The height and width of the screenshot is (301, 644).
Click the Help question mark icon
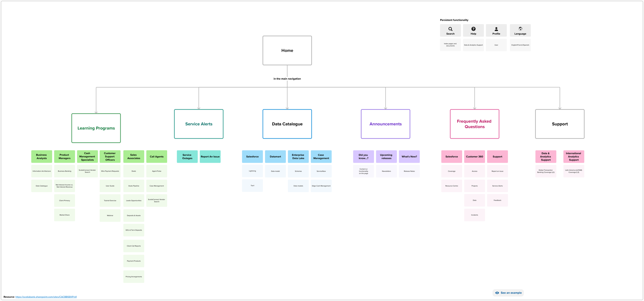coord(473,29)
